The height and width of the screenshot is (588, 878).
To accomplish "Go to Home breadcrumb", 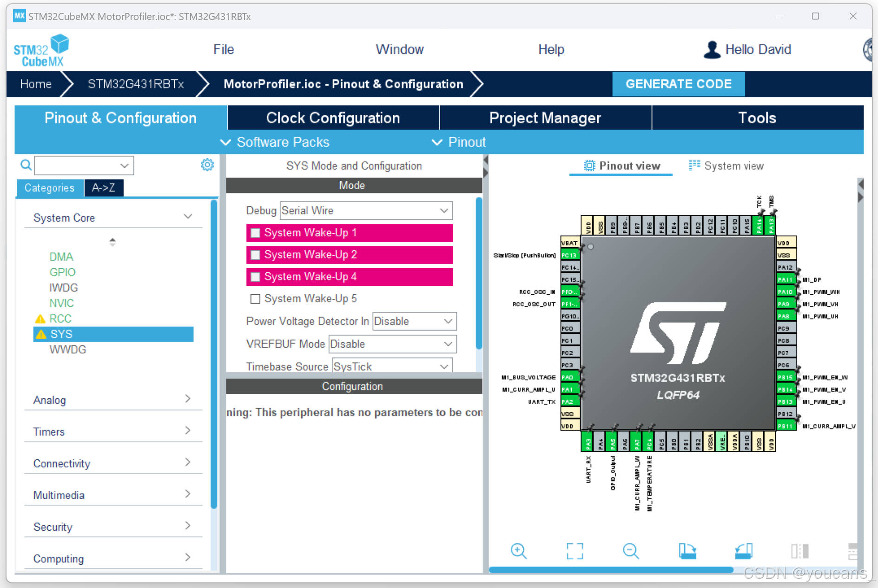I will tap(36, 84).
